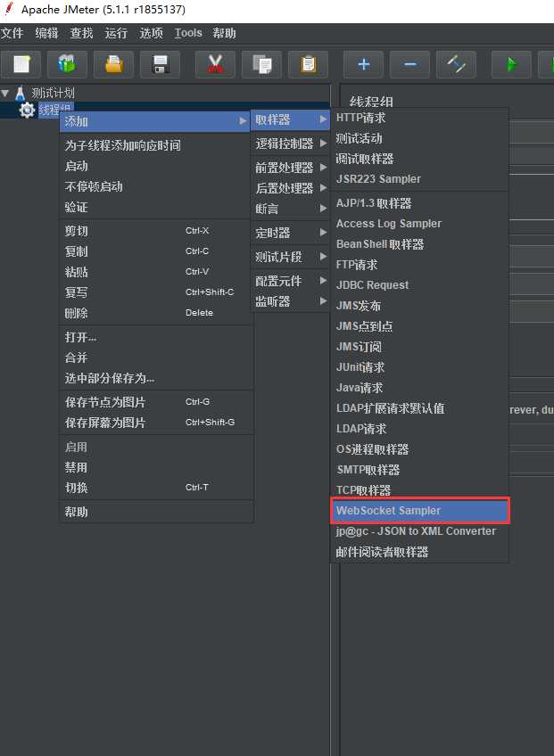The height and width of the screenshot is (756, 554).
Task: Open the 逻辑控制器 submenu
Action: point(291,144)
